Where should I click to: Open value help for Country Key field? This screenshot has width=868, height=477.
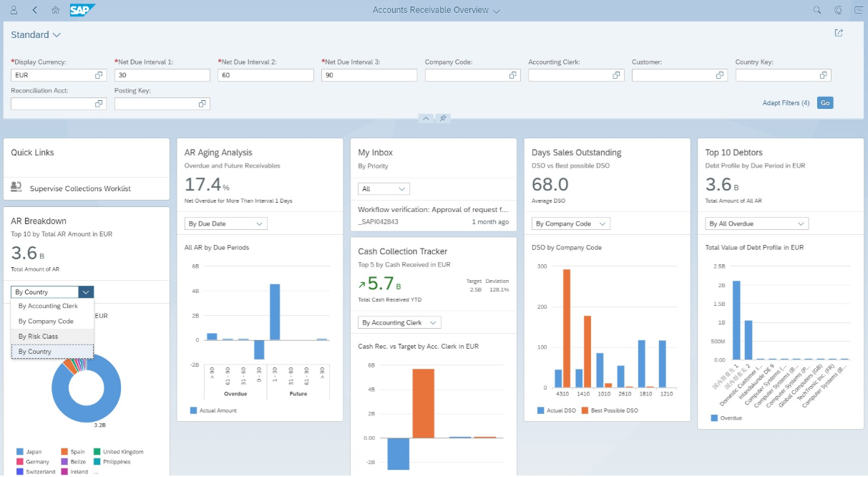tap(823, 75)
